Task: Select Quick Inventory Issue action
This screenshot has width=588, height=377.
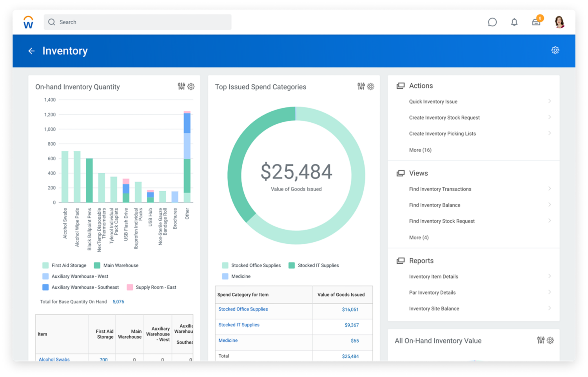Action: (433, 101)
